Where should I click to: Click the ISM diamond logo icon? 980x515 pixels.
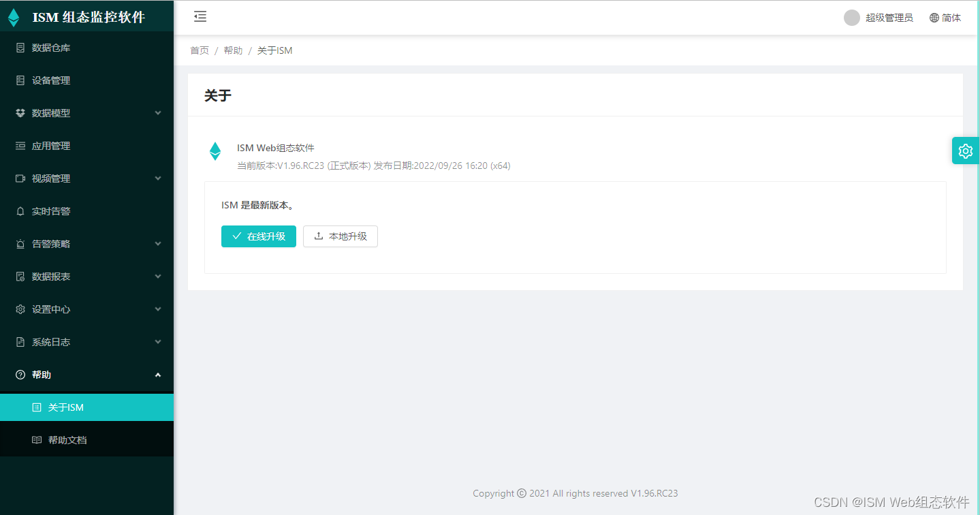point(13,16)
